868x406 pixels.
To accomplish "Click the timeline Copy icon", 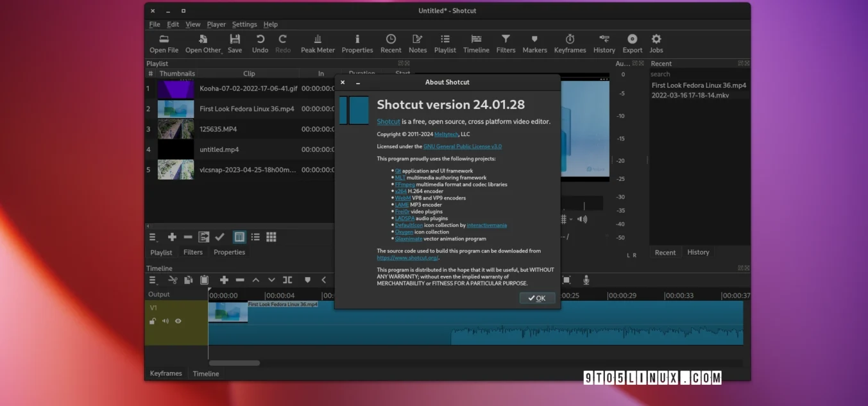I will pos(189,280).
